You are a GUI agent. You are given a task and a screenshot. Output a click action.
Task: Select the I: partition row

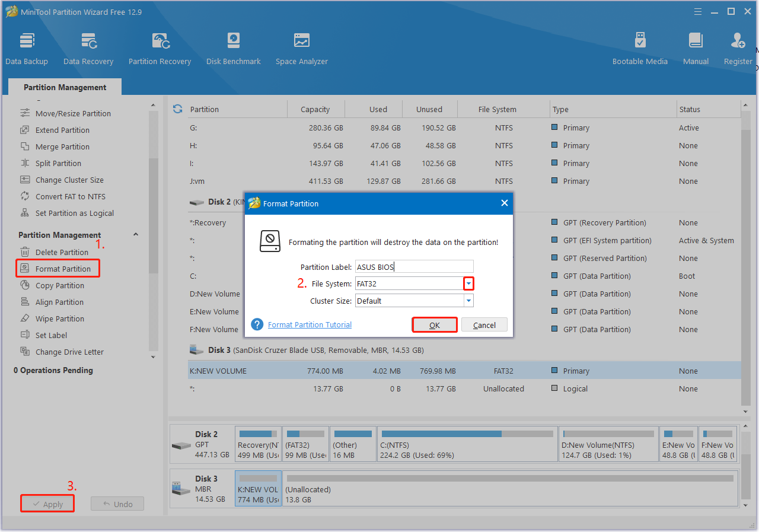click(x=464, y=163)
